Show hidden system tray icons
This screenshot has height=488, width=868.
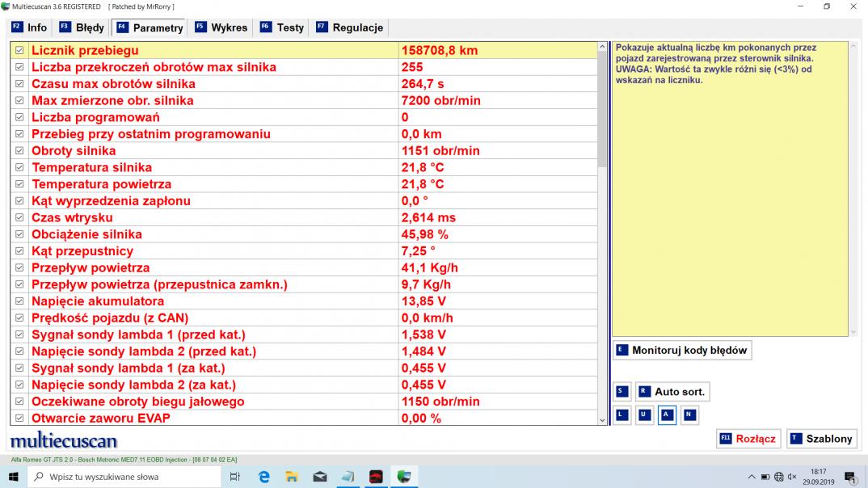click(x=752, y=477)
